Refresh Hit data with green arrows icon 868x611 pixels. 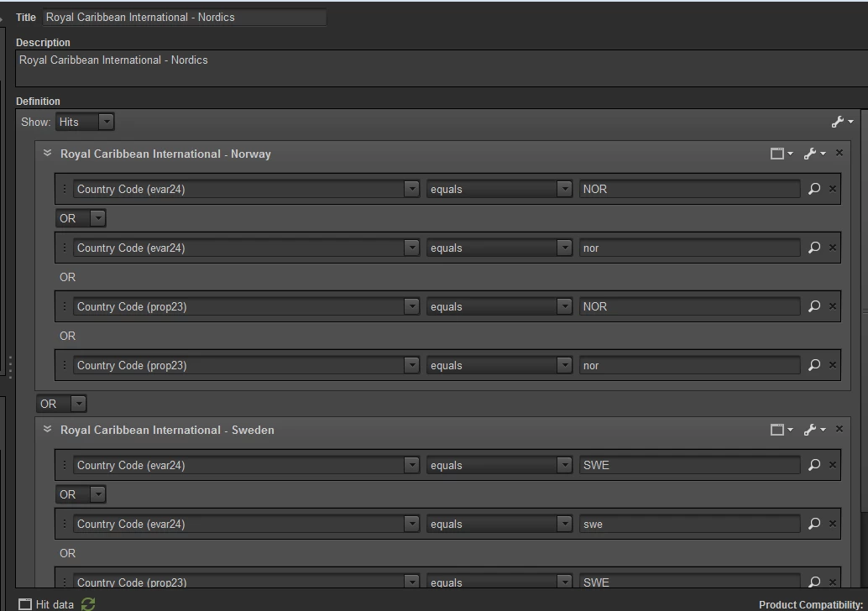point(88,604)
